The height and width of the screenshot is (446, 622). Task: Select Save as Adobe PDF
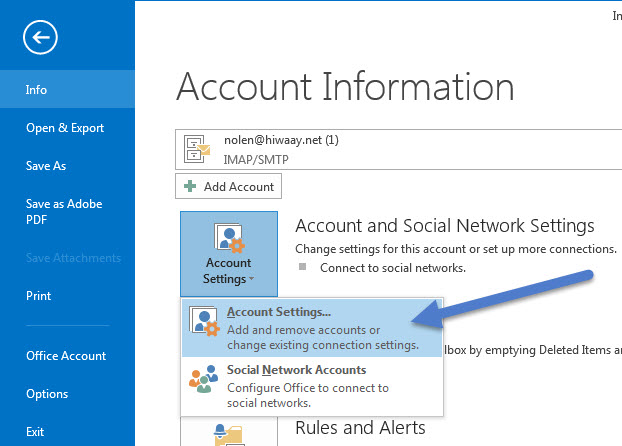[64, 211]
